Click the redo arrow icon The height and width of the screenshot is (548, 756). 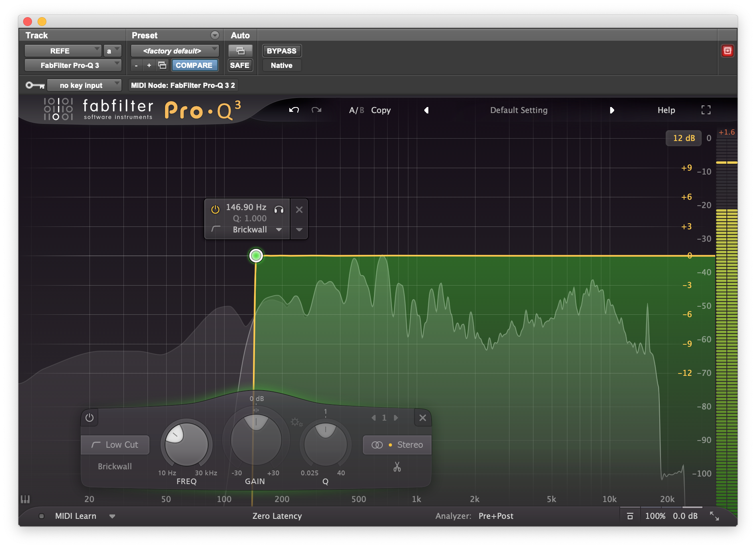[x=316, y=110]
